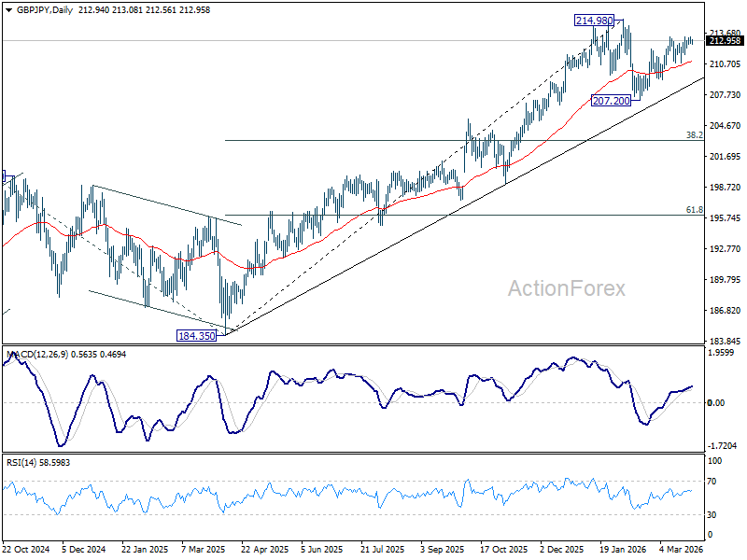The height and width of the screenshot is (560, 747).
Task: Select the 184.350 bottom price label
Action: (x=196, y=336)
